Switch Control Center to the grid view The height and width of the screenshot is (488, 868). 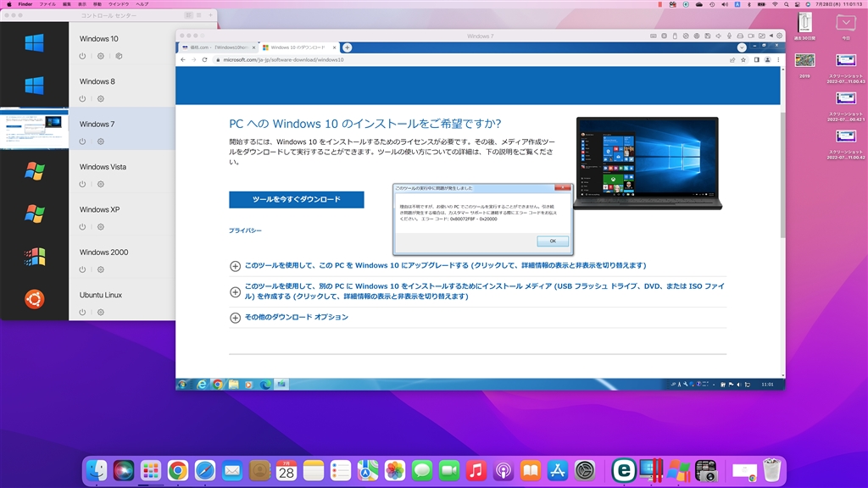(188, 15)
